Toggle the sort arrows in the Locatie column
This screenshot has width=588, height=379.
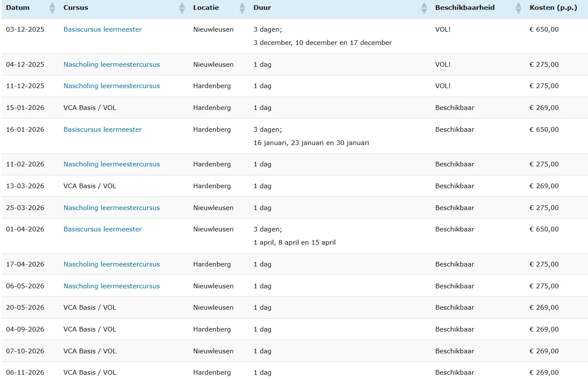(x=242, y=8)
